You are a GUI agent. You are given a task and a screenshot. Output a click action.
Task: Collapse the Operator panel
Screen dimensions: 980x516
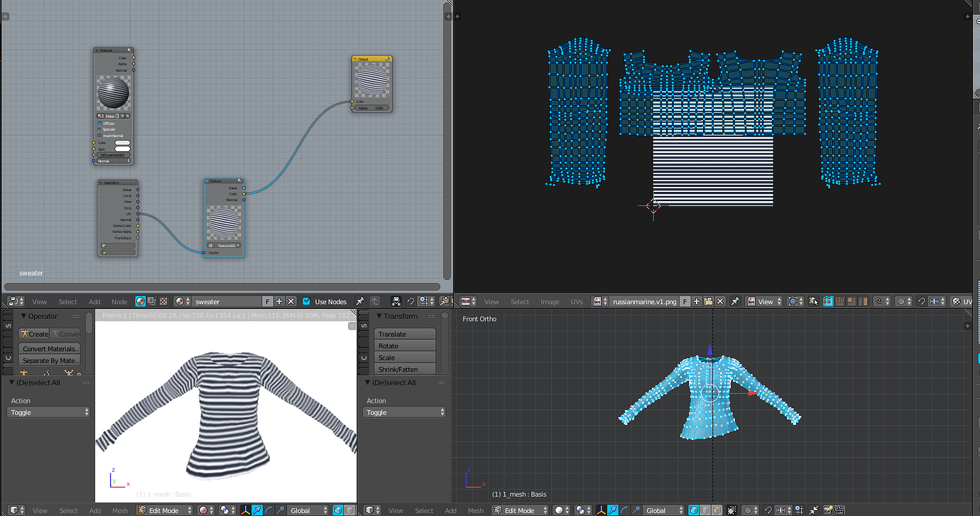23,316
